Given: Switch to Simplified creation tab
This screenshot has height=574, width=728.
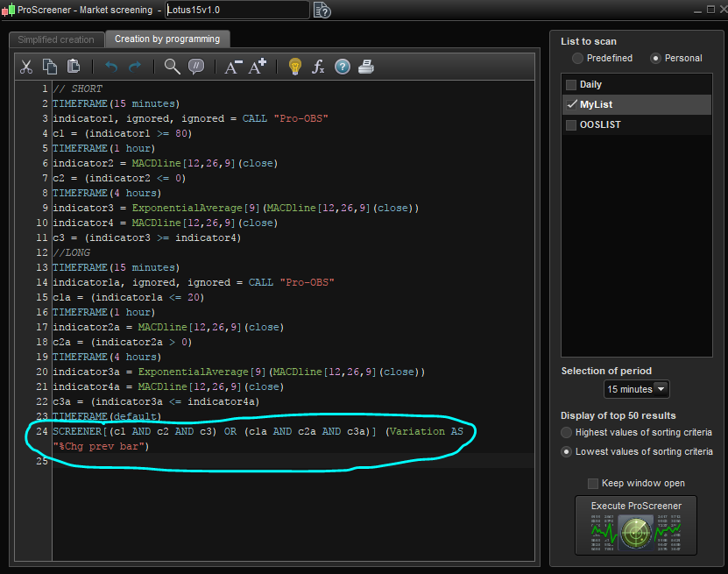Looking at the screenshot, I should coord(55,39).
